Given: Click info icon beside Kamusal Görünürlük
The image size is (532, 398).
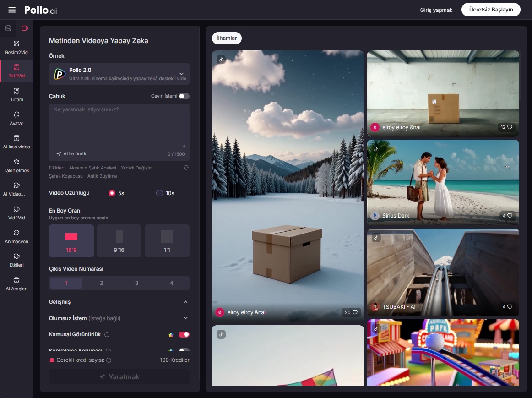Looking at the screenshot, I should point(107,335).
